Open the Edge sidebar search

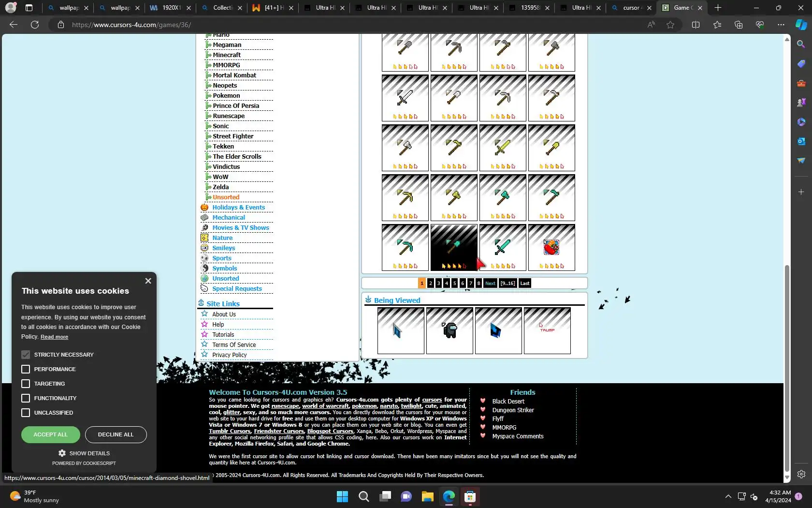coord(801,45)
